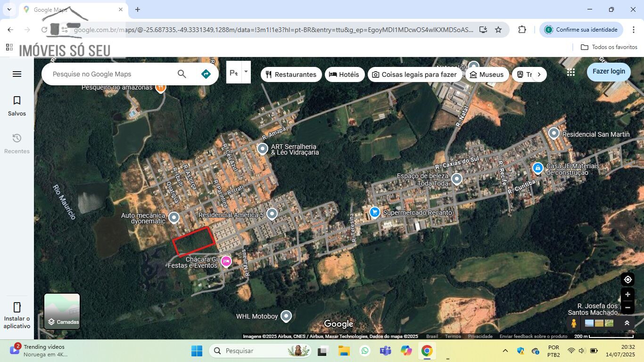Select the Restaurantes category chip
Image resolution: width=644 pixels, height=362 pixels.
tap(291, 74)
